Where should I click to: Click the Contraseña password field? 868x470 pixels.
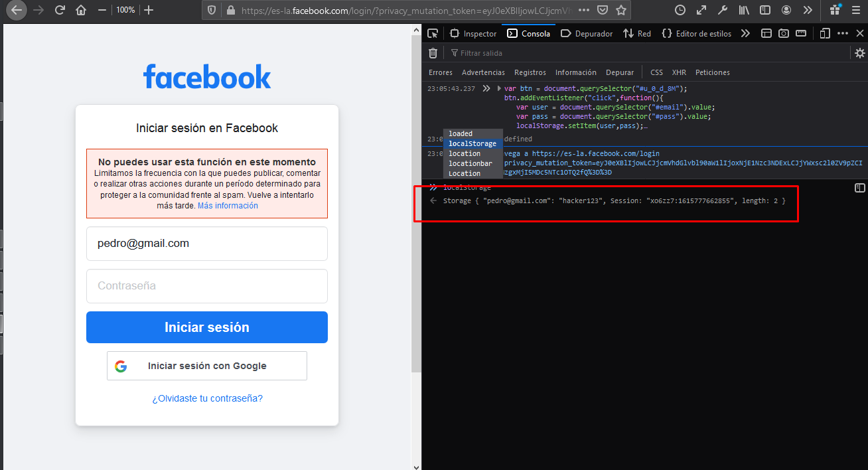click(x=206, y=286)
